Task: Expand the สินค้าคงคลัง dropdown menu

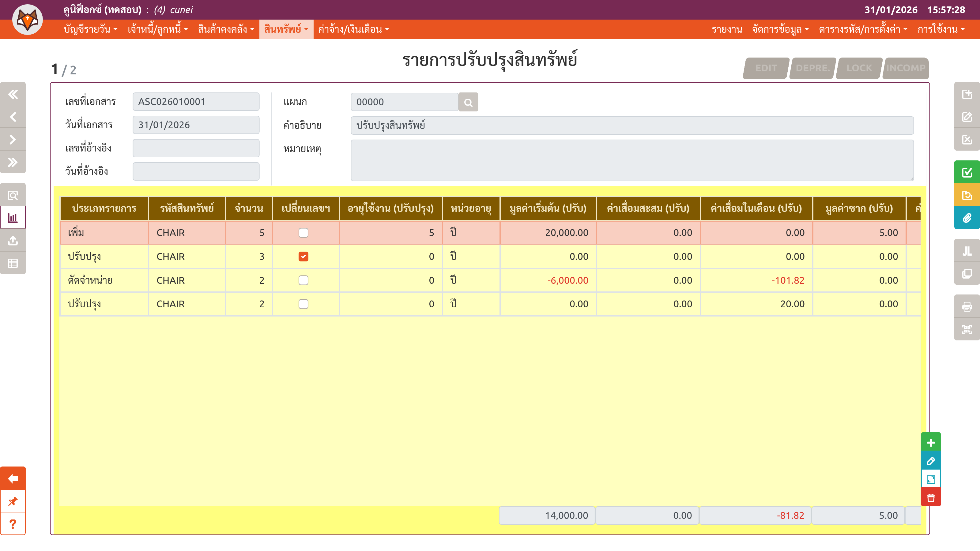Action: (x=226, y=29)
